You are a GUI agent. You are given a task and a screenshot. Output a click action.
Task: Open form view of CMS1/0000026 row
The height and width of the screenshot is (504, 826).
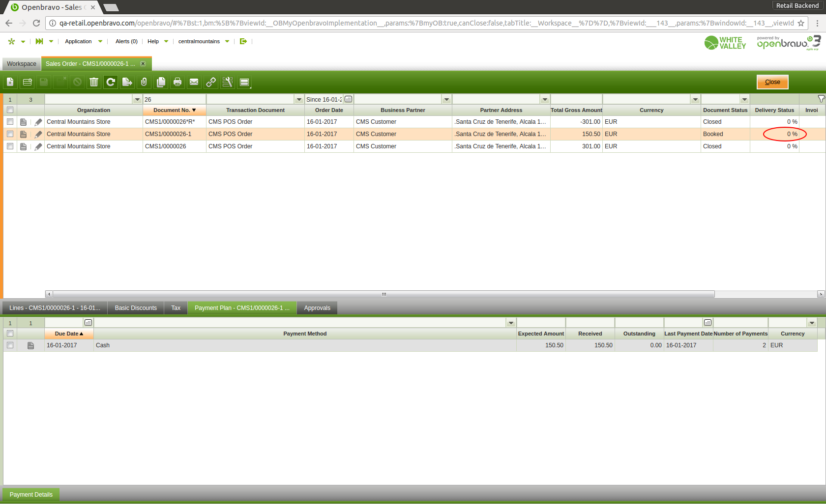(x=23, y=146)
